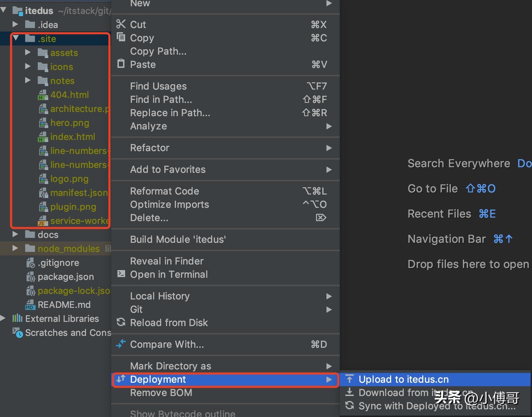This screenshot has height=417, width=532.
Task: Click the Open in Terminal icon
Action: (x=121, y=274)
